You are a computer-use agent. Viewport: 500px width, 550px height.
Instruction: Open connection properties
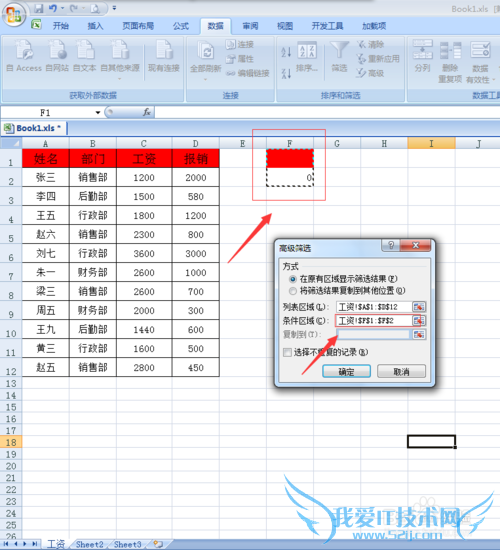tap(240, 59)
